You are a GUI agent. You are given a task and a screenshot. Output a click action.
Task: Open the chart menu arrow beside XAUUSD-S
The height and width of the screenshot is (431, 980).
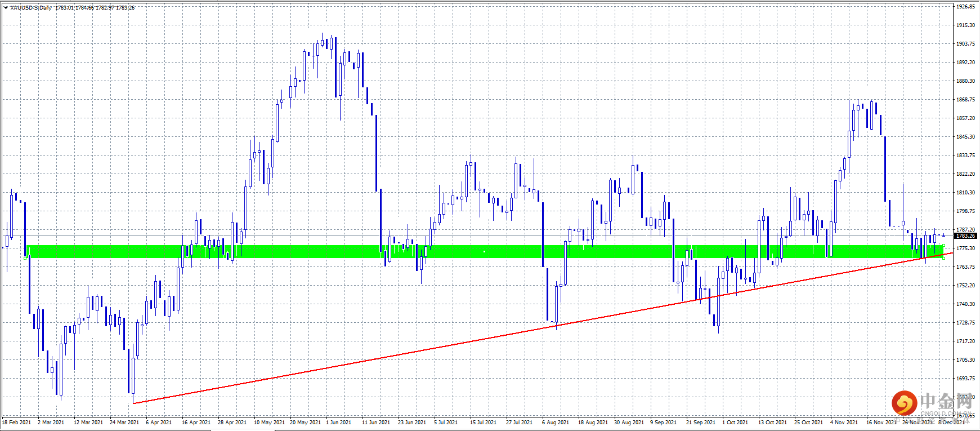(x=6, y=8)
